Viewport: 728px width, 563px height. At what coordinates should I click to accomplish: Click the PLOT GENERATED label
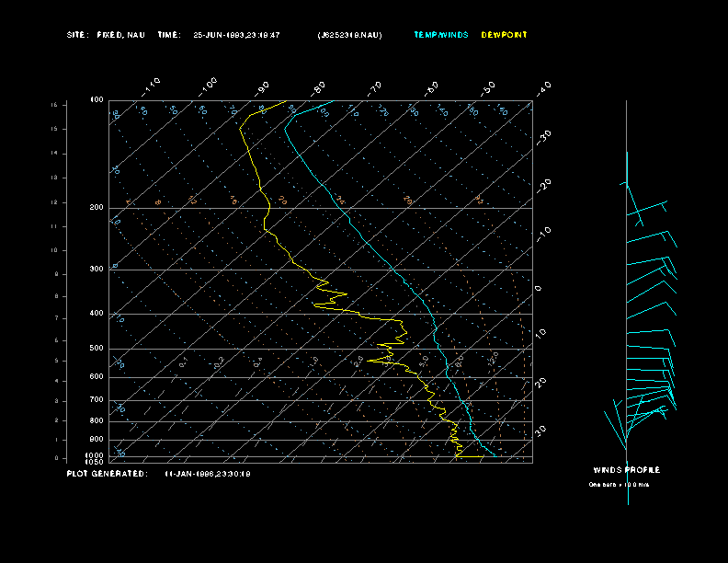(x=108, y=474)
